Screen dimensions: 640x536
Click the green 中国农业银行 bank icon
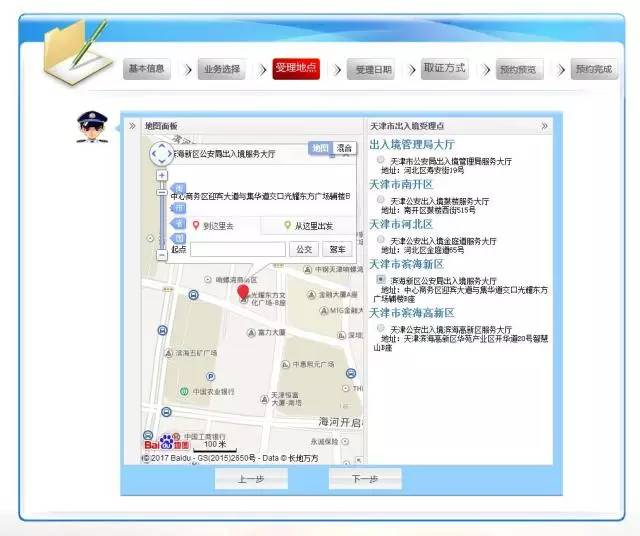(184, 391)
